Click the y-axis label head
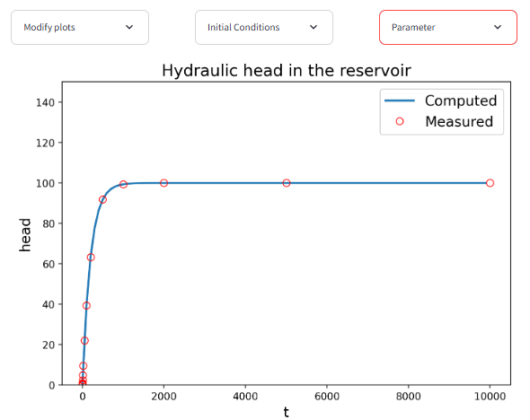Screen dimensions: 530x420 coord(25,234)
